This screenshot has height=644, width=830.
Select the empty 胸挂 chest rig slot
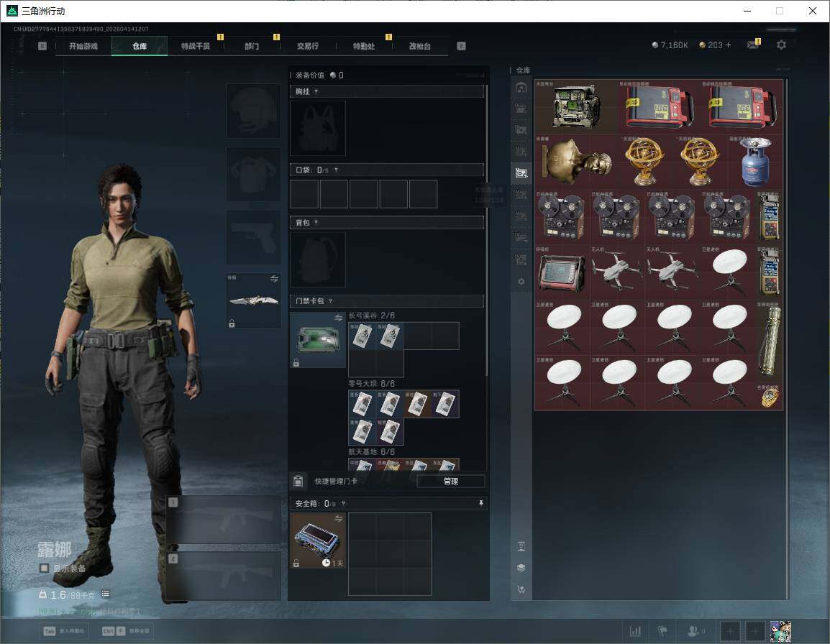[318, 128]
